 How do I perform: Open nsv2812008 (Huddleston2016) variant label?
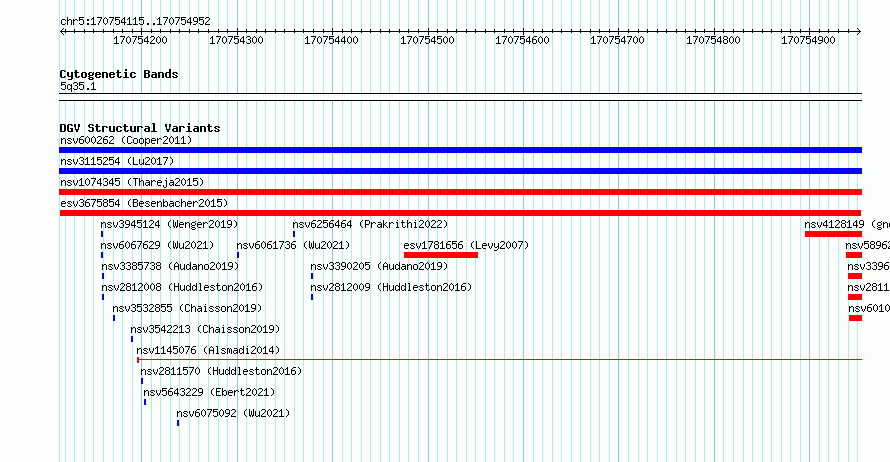pyautogui.click(x=182, y=287)
